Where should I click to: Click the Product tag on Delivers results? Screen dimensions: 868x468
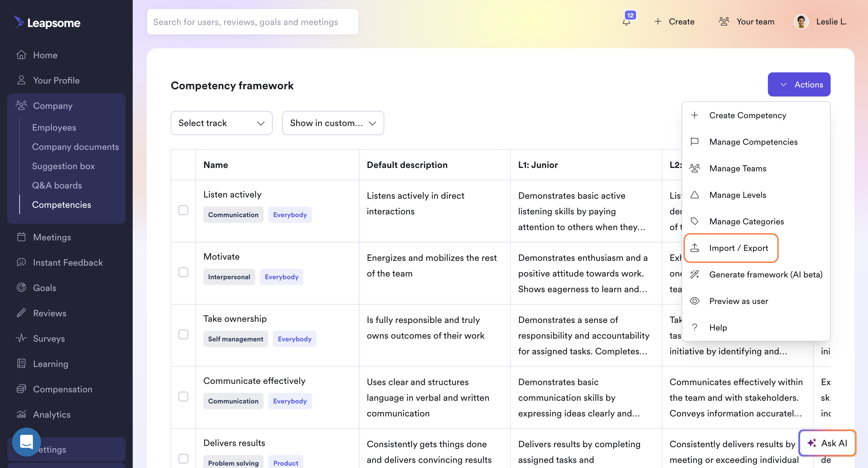coord(285,463)
